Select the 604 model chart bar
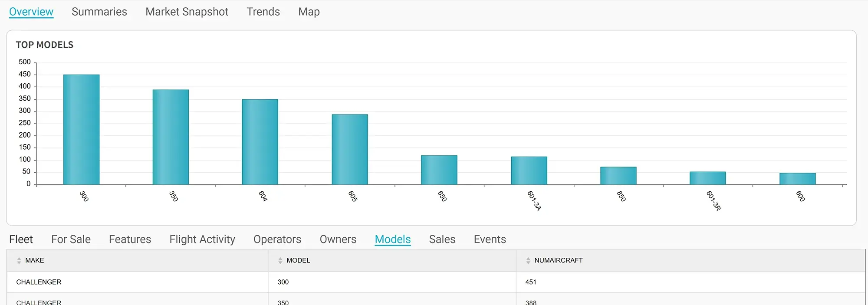 [x=260, y=142]
